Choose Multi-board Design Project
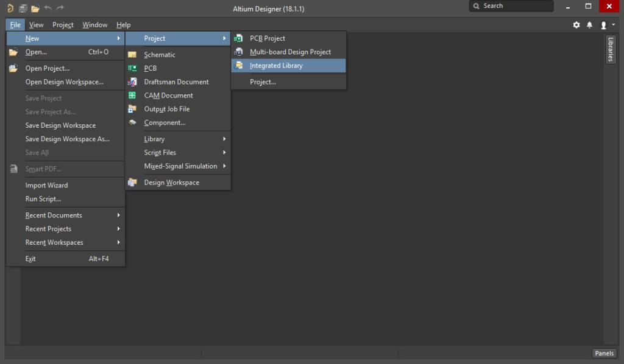 (288, 52)
